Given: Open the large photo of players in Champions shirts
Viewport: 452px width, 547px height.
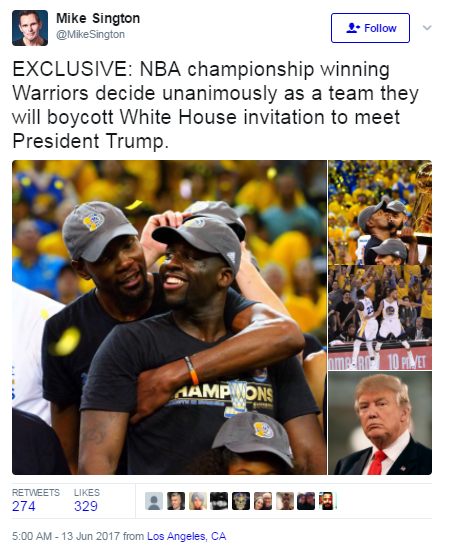Looking at the screenshot, I should point(169,317).
